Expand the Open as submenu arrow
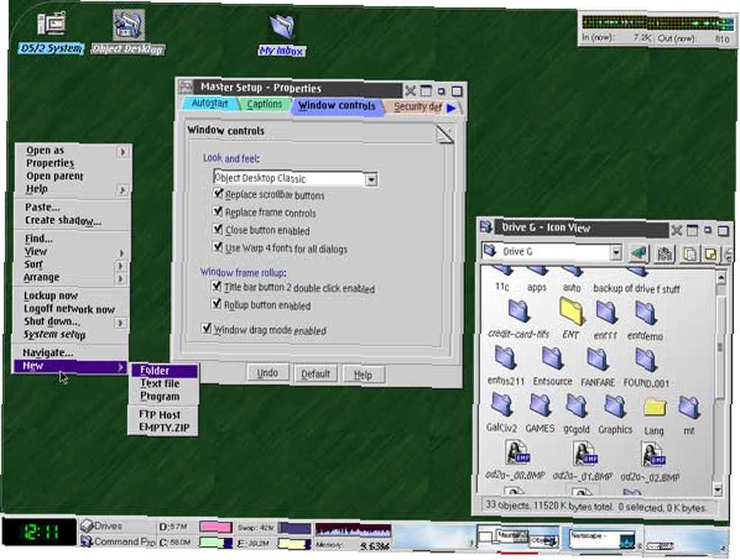740x560 pixels. 123,152
